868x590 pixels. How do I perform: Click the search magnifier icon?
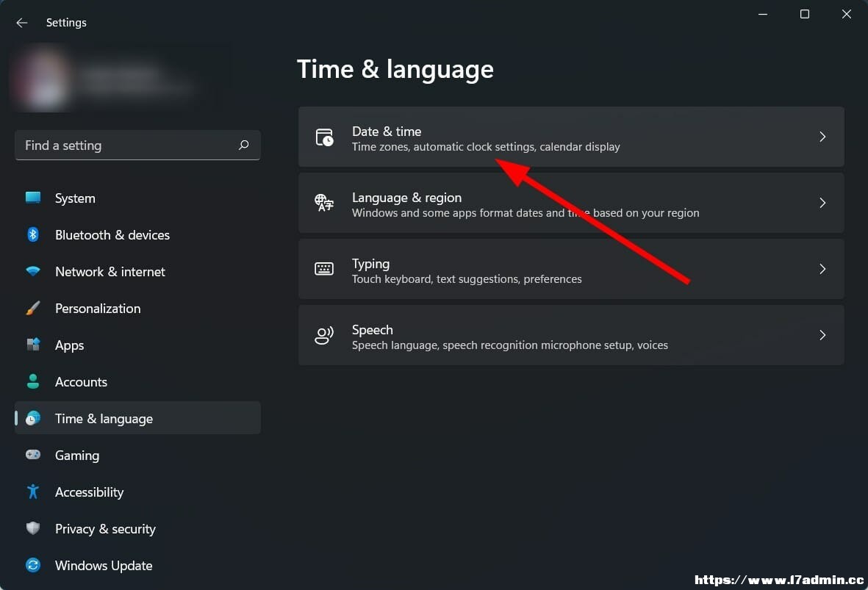tap(243, 145)
